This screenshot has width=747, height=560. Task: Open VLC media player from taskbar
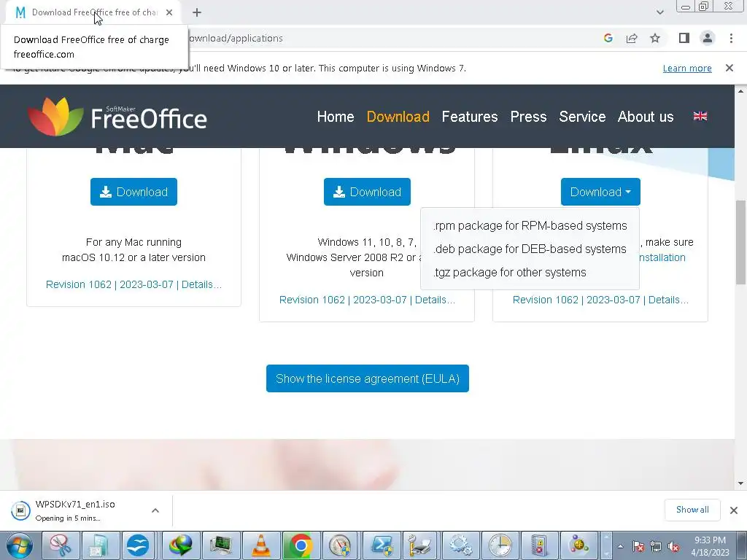tap(260, 545)
